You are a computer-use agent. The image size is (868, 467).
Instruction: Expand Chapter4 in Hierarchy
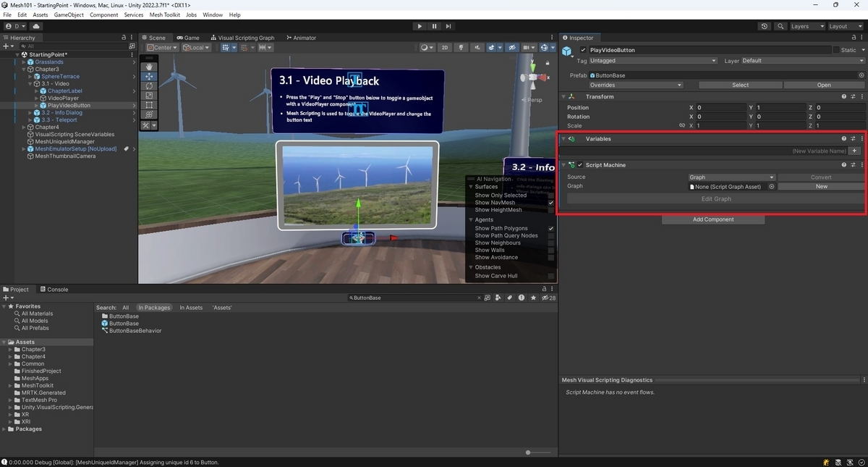click(23, 127)
